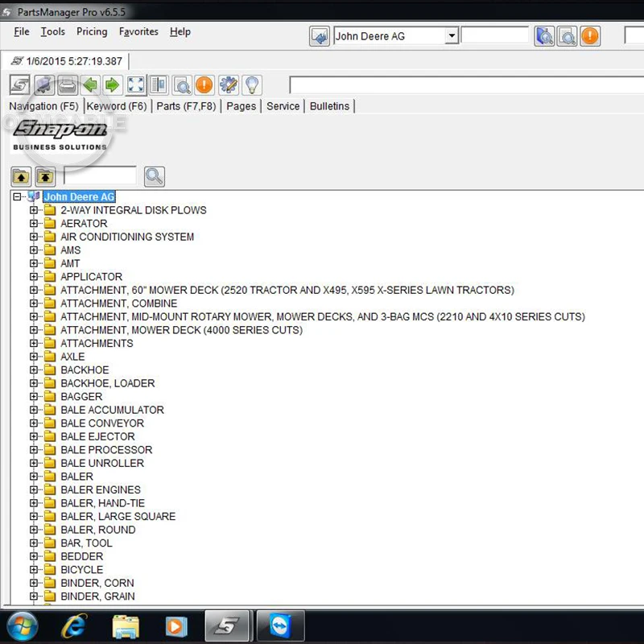The height and width of the screenshot is (644, 644).
Task: Click the page search magnifier toolbar icon
Action: [182, 85]
